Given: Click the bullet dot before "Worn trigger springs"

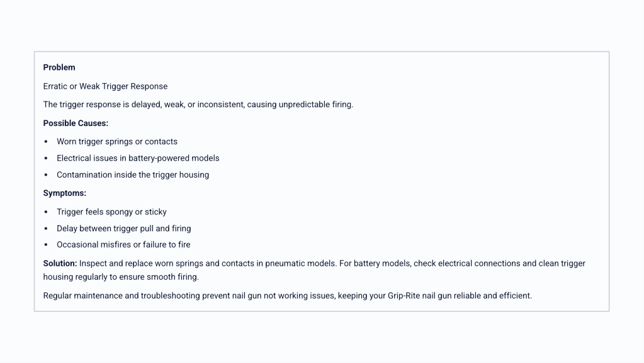Looking at the screenshot, I should [46, 142].
